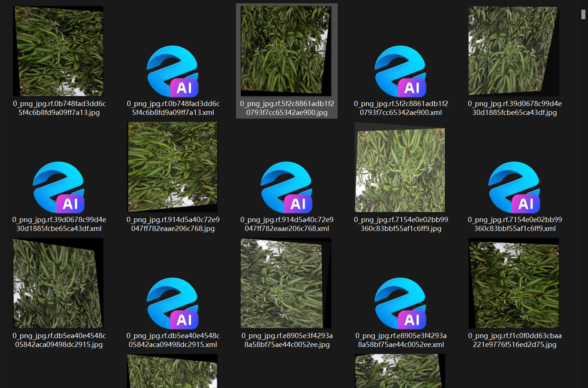Select the 0b748fad3dd6c XML file icon
This screenshot has height=388, width=588.
coord(173,71)
